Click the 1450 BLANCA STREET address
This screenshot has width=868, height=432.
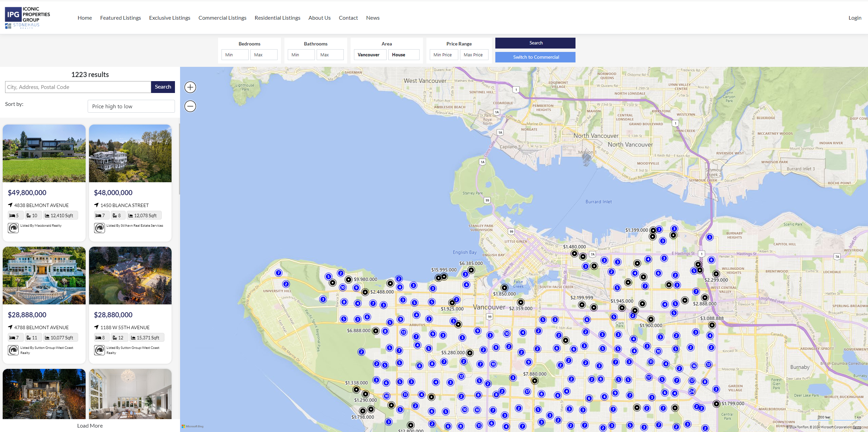tap(124, 205)
